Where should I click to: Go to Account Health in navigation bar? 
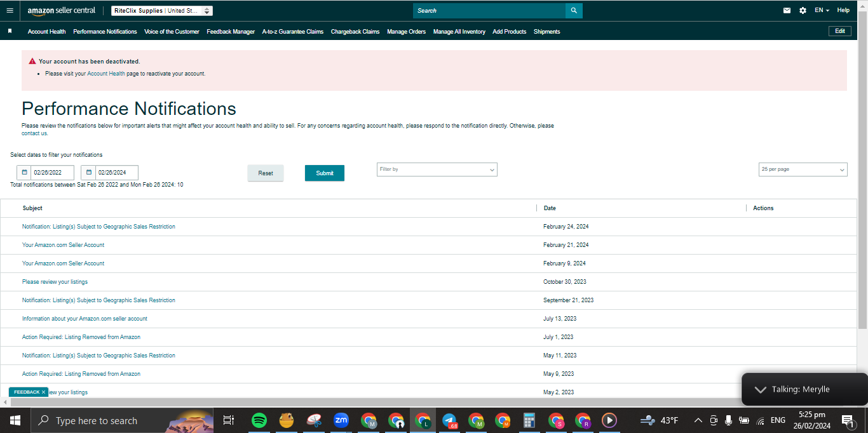pos(47,32)
